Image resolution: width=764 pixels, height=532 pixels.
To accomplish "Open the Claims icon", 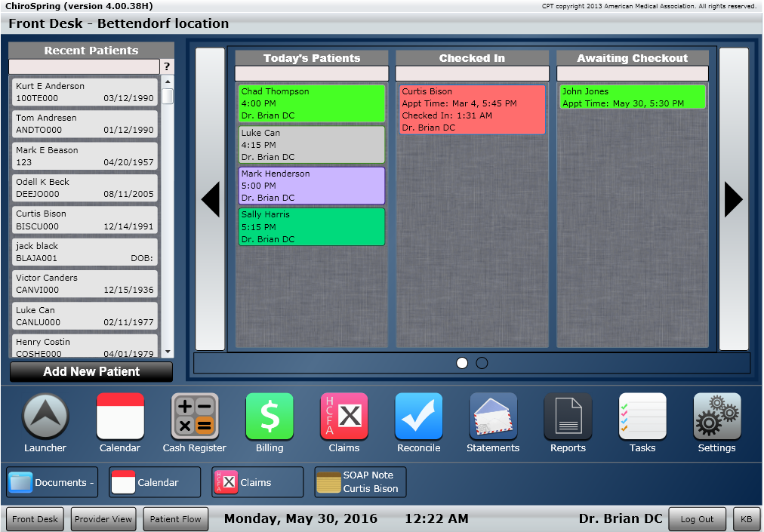I will point(344,416).
